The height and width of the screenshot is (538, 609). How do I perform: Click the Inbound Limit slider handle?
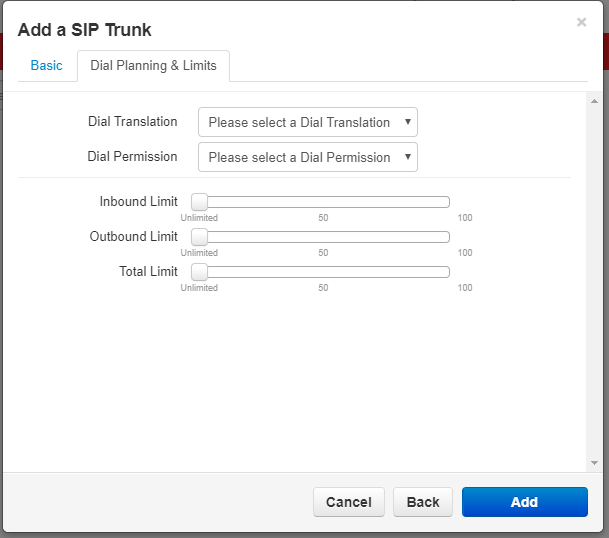(x=199, y=202)
